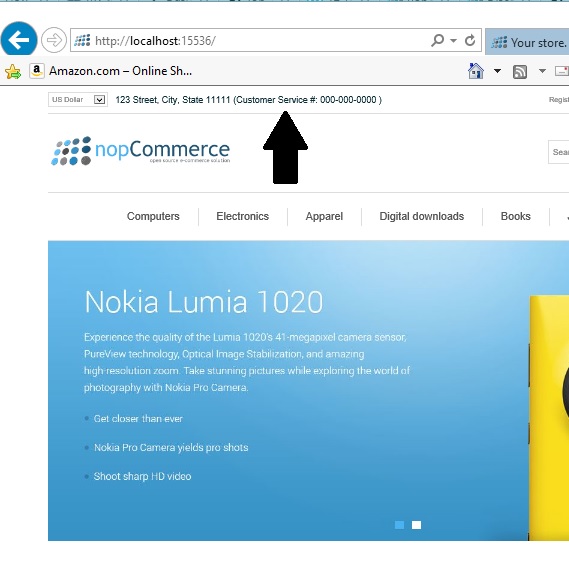The width and height of the screenshot is (569, 561).
Task: Switch to the 'Your store.' browser tab
Action: pos(527,42)
